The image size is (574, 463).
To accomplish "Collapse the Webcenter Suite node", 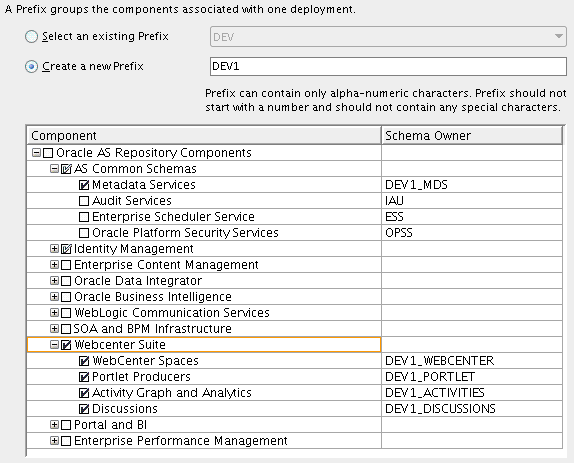I will (x=54, y=344).
